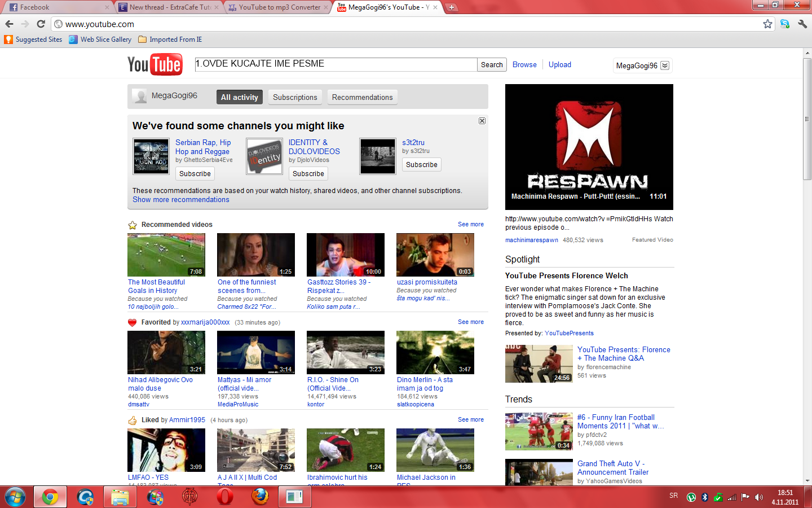Click the YouTube search input field
The image size is (812, 508).
pyautogui.click(x=336, y=64)
